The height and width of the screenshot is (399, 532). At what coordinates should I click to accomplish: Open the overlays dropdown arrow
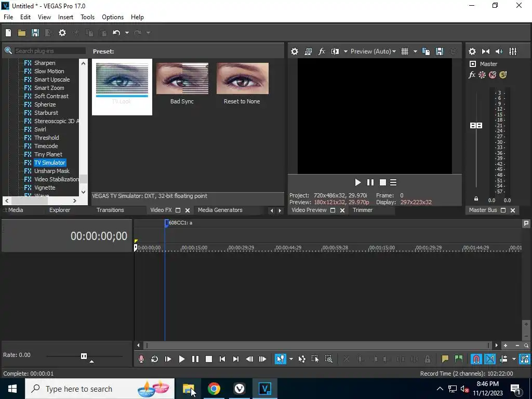click(x=415, y=51)
